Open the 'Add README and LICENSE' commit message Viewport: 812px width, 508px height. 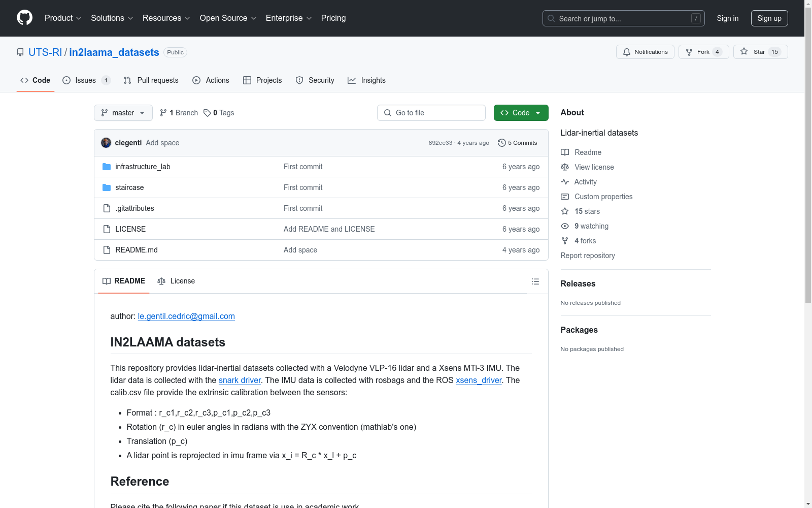pyautogui.click(x=329, y=229)
